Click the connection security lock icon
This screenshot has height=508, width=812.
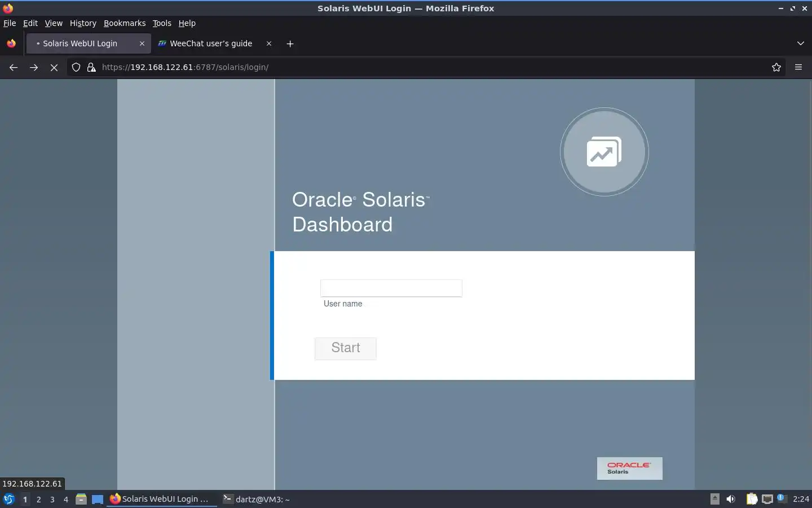coord(91,67)
